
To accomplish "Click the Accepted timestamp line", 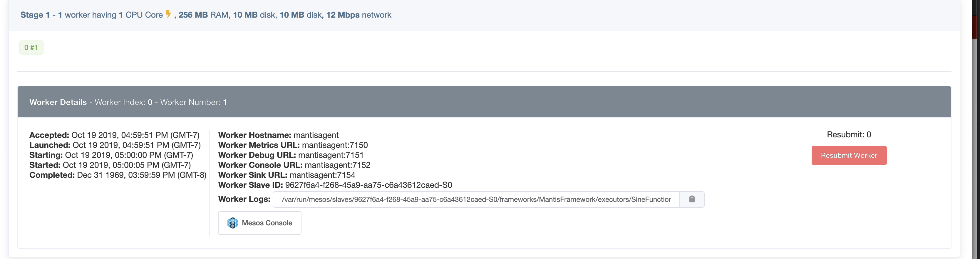I will point(115,135).
